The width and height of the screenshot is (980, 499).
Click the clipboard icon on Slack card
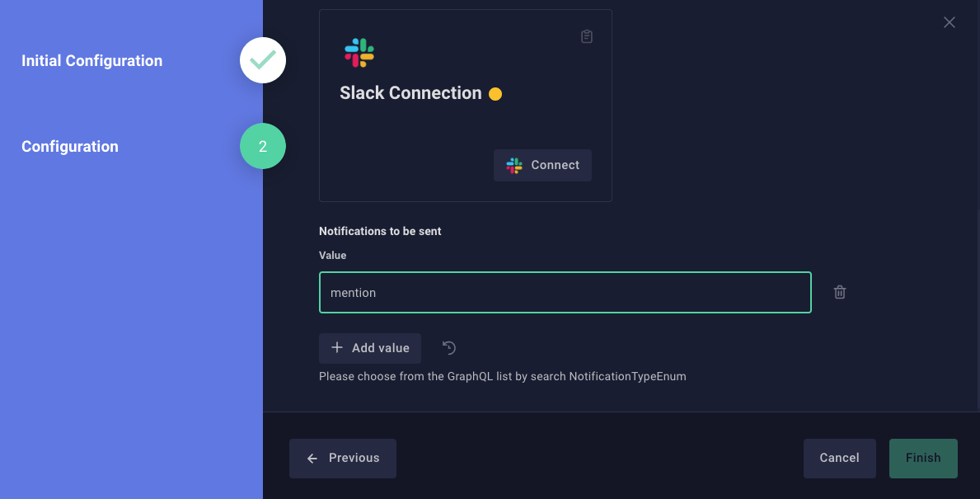(586, 36)
